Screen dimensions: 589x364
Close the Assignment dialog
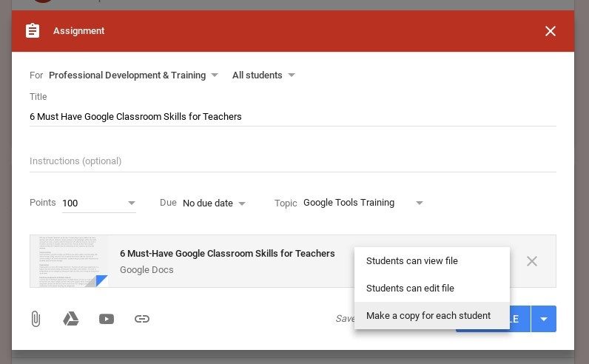551,31
